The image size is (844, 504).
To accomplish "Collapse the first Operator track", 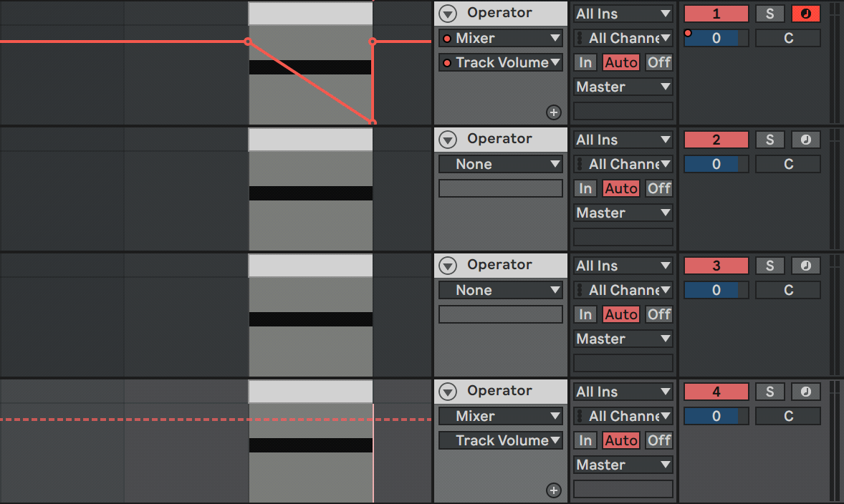I will pyautogui.click(x=448, y=14).
